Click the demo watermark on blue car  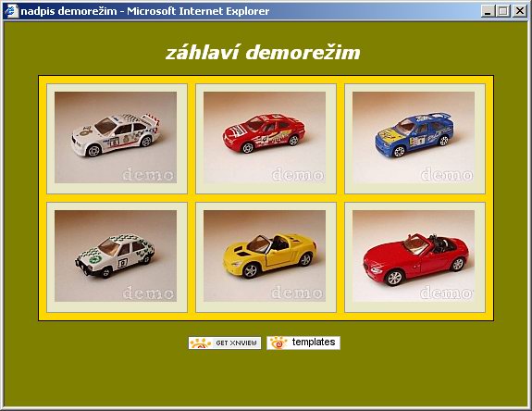tap(447, 175)
